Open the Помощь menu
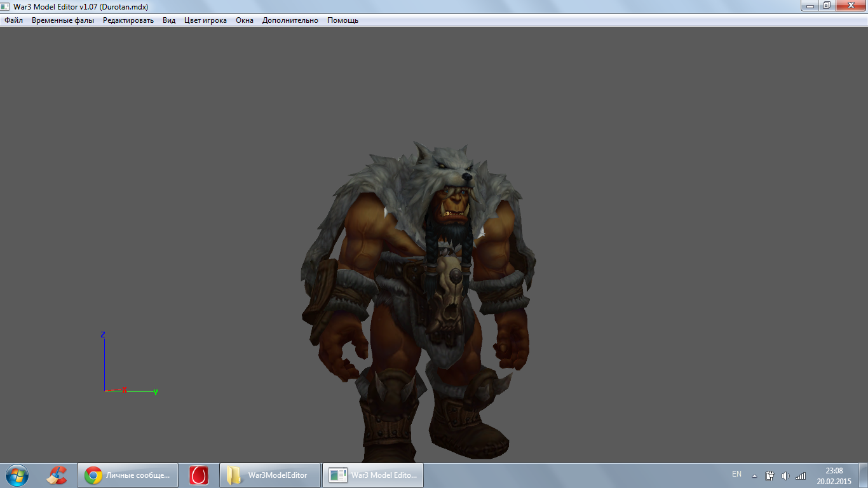 tap(342, 20)
